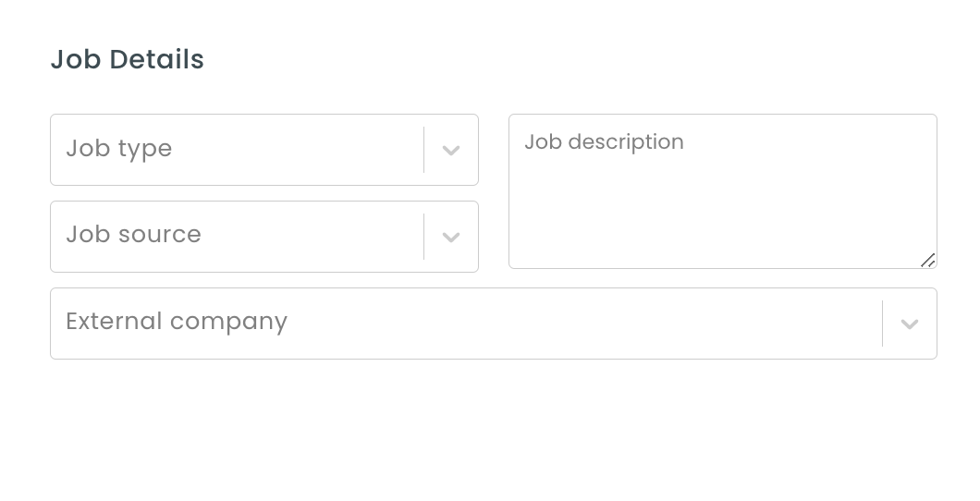Click the Job source placeholder text
Screen dimensions: 980x501
[134, 235]
